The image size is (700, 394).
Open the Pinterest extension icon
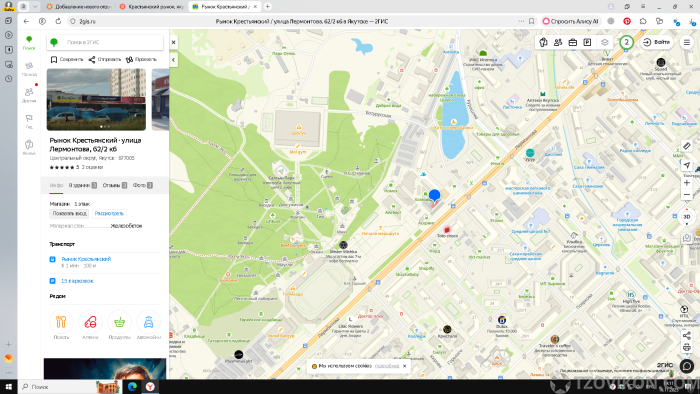tap(627, 21)
